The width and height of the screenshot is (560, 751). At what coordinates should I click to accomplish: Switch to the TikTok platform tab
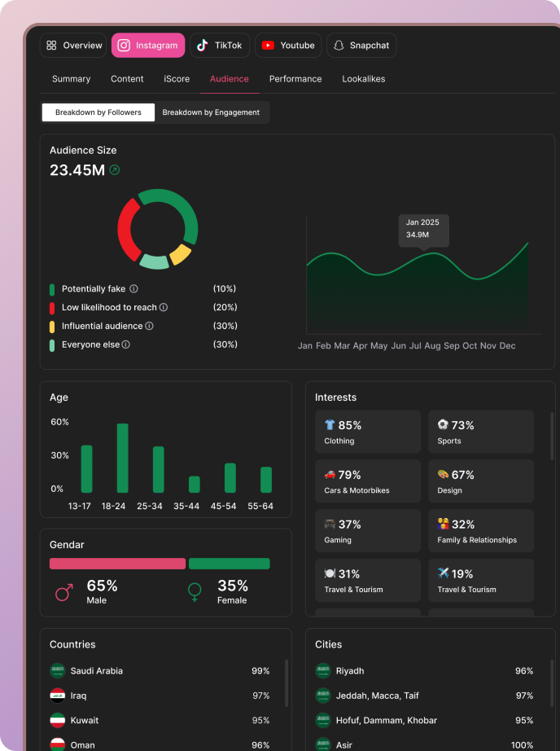pos(220,46)
